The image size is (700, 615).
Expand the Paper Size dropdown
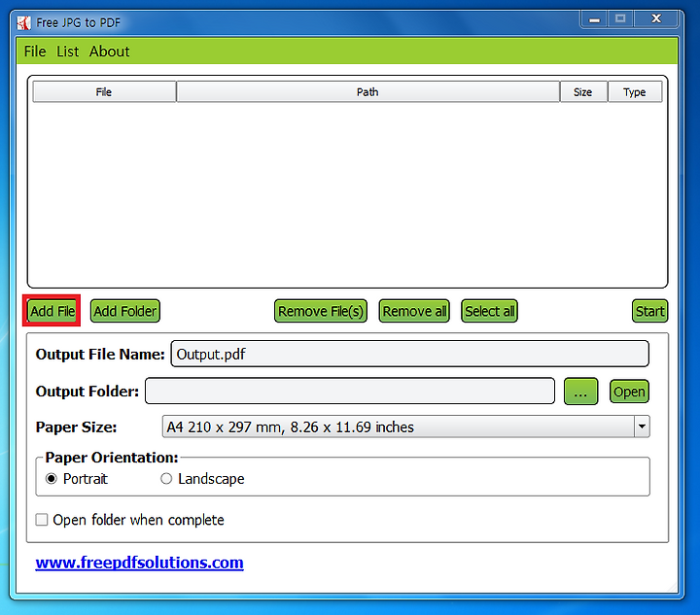642,427
